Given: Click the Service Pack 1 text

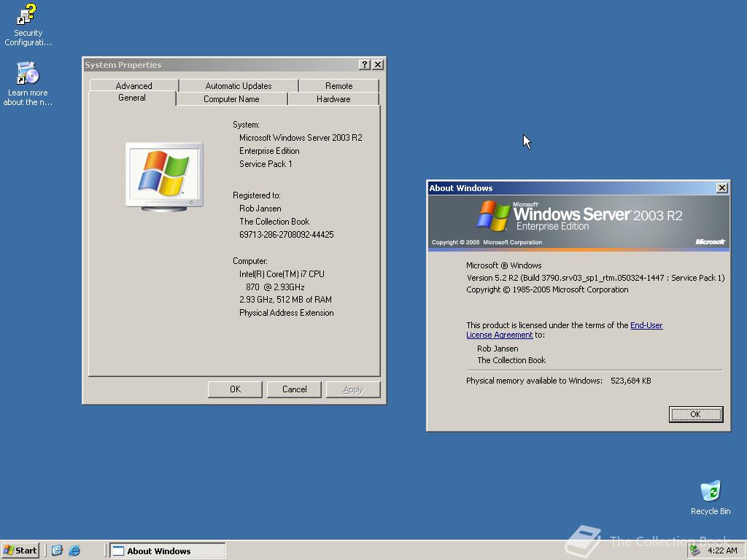Looking at the screenshot, I should tap(266, 164).
